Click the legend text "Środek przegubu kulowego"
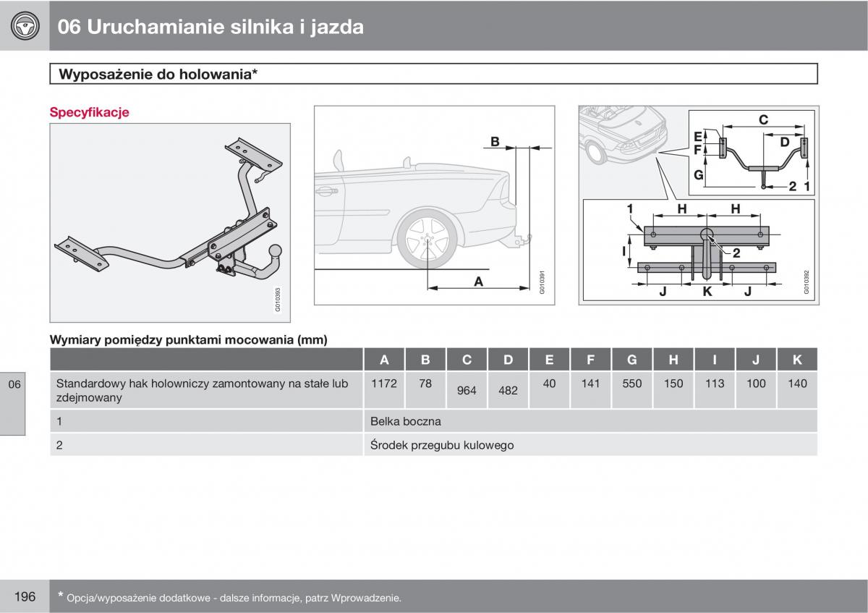This screenshot has height=613, width=868. coord(442,445)
